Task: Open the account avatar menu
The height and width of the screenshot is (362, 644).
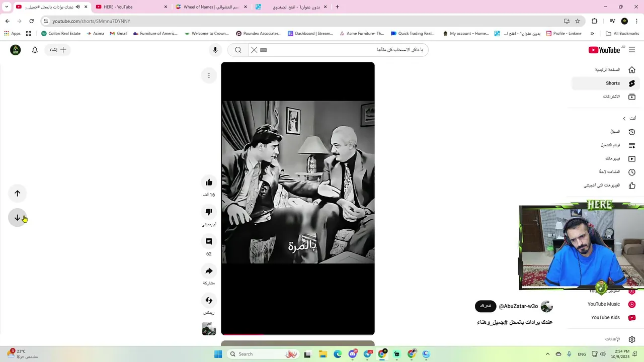Action: click(x=16, y=50)
